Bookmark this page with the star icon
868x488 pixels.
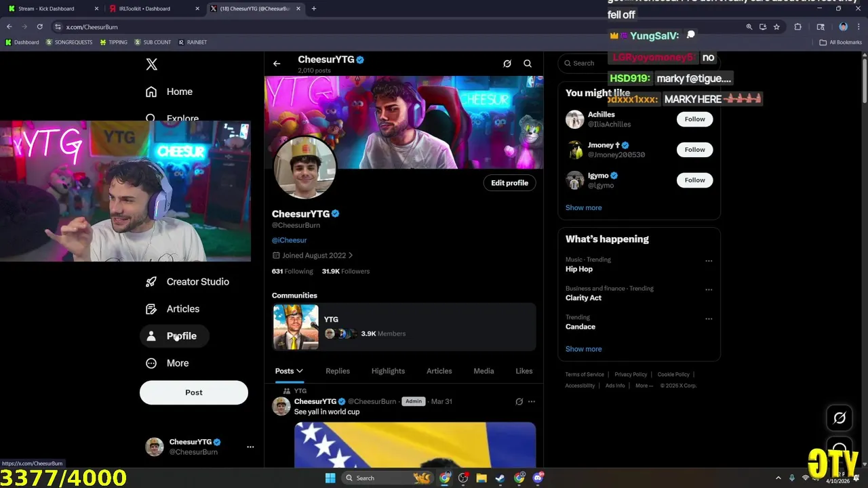(776, 27)
